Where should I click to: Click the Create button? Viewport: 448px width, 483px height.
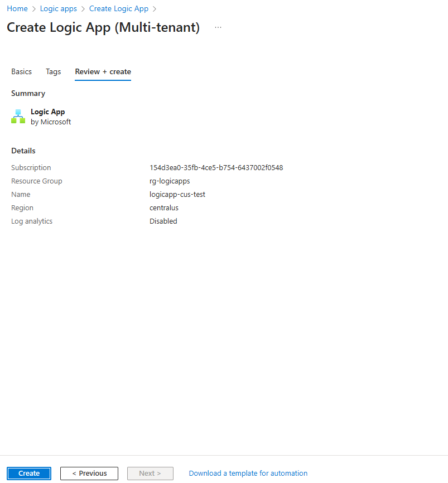[29, 473]
